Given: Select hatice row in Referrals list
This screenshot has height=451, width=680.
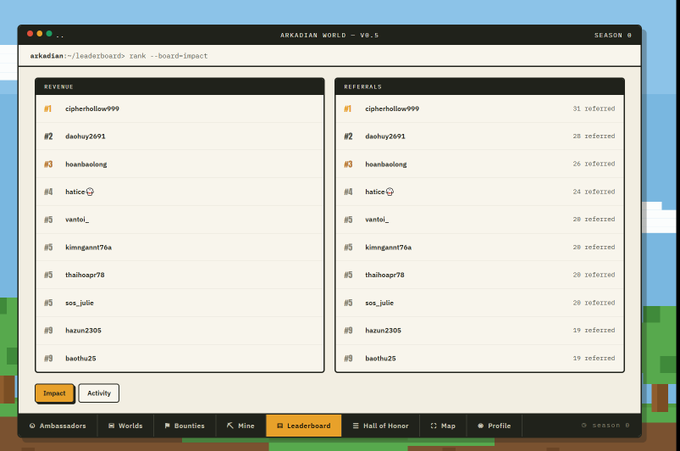Looking at the screenshot, I should coord(480,192).
